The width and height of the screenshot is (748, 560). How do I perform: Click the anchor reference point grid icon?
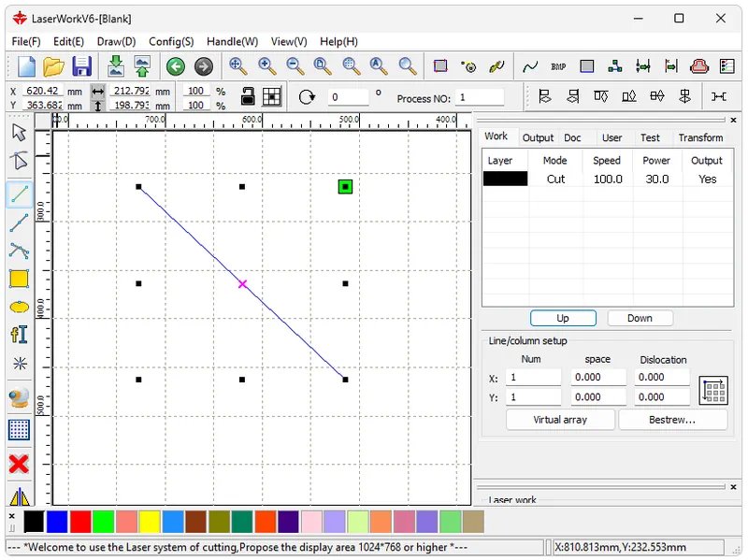click(271, 97)
